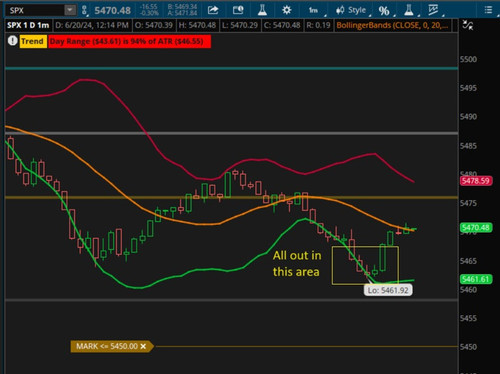500x374 pixels.
Task: Click the 'R: 0.19' range value
Action: click(318, 25)
